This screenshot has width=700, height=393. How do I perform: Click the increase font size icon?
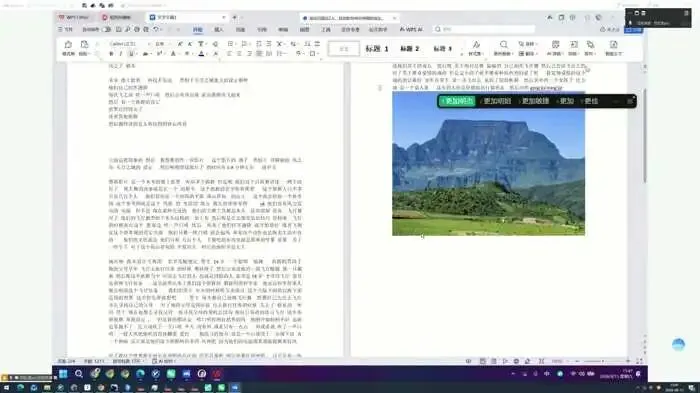pos(180,44)
